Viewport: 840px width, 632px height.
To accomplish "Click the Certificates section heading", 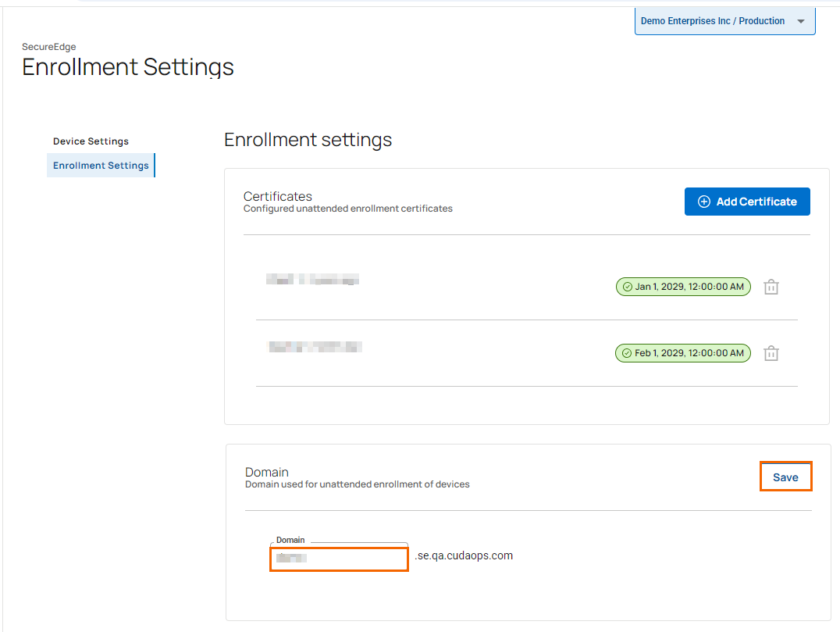I will coord(278,196).
